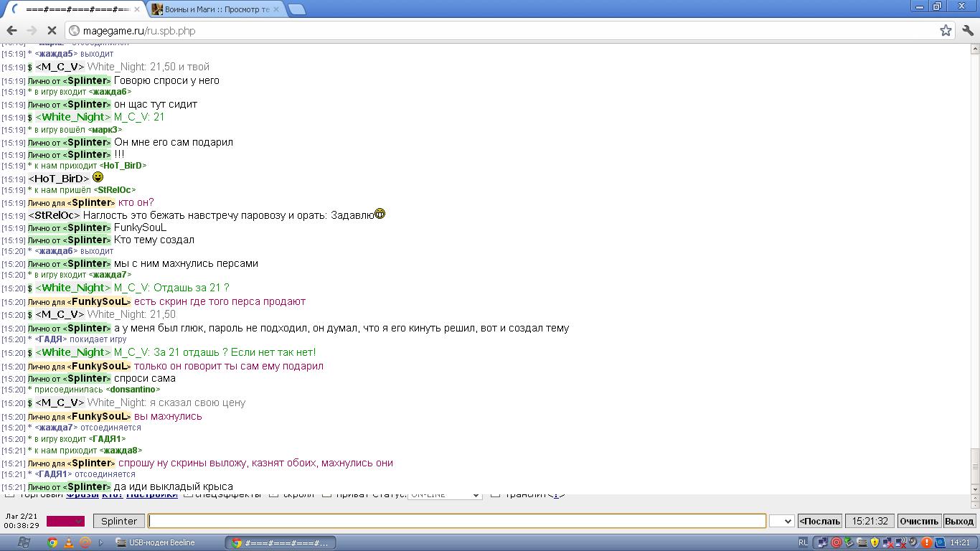
Task: Click Splinter in 'да иди выкладый крыса' line
Action: click(x=89, y=486)
